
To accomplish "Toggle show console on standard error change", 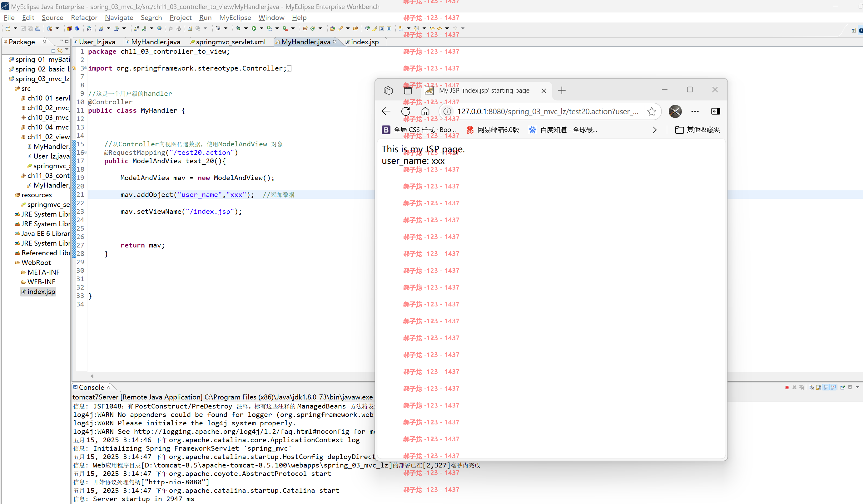I will [x=833, y=387].
